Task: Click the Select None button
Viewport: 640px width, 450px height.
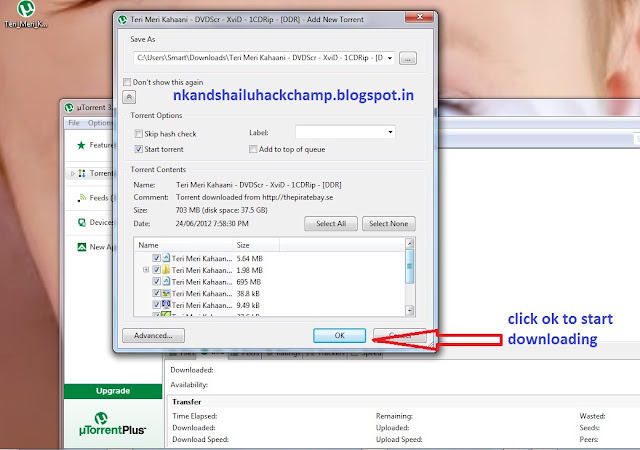Action: pyautogui.click(x=389, y=224)
